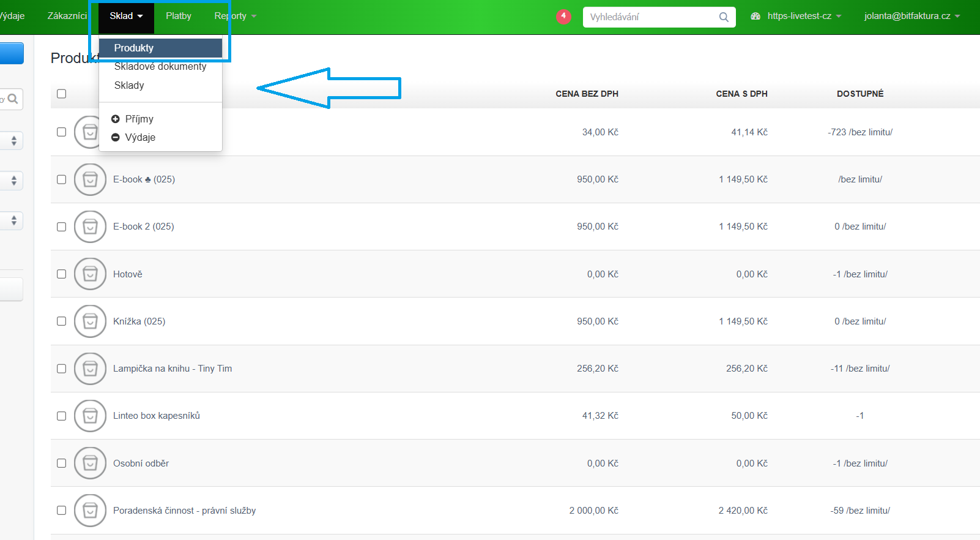Viewport: 980px width, 540px height.
Task: Select the checkbox for Knížka (025)
Action: coord(61,321)
